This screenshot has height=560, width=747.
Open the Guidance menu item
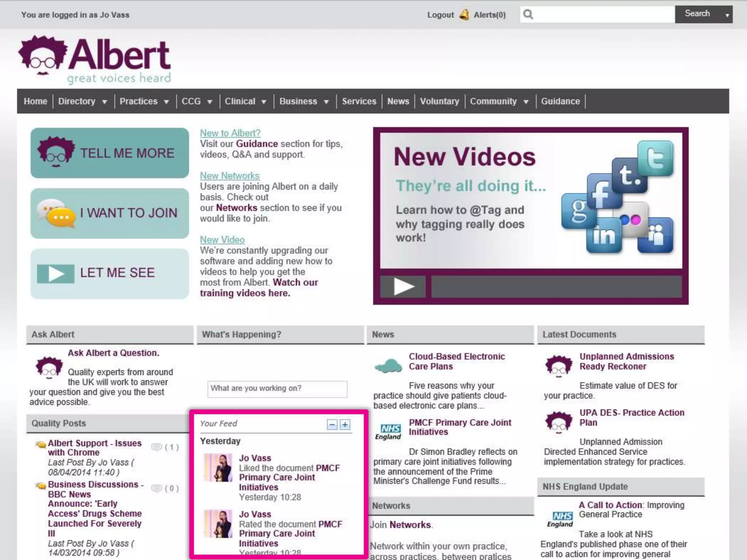(x=560, y=101)
